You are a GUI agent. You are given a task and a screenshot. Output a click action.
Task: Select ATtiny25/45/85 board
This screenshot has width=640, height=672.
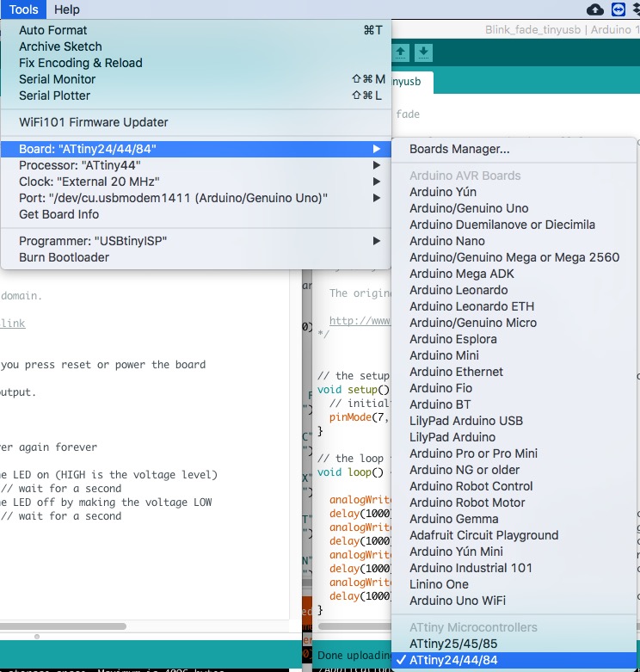tap(514, 644)
